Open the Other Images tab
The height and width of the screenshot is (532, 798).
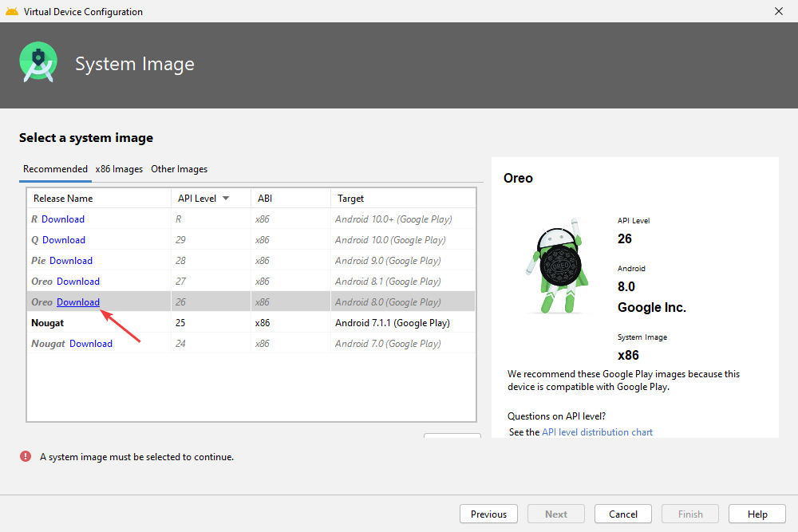coord(179,169)
